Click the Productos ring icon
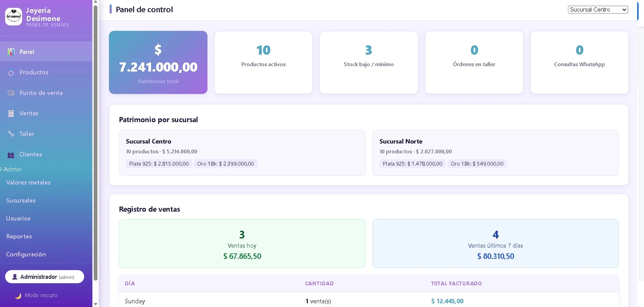The width and height of the screenshot is (644, 307). click(11, 72)
